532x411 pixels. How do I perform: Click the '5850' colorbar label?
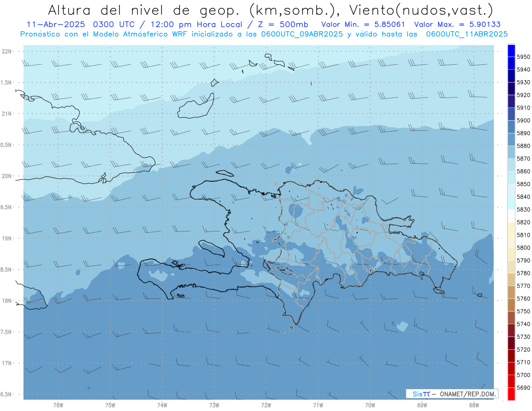click(524, 184)
